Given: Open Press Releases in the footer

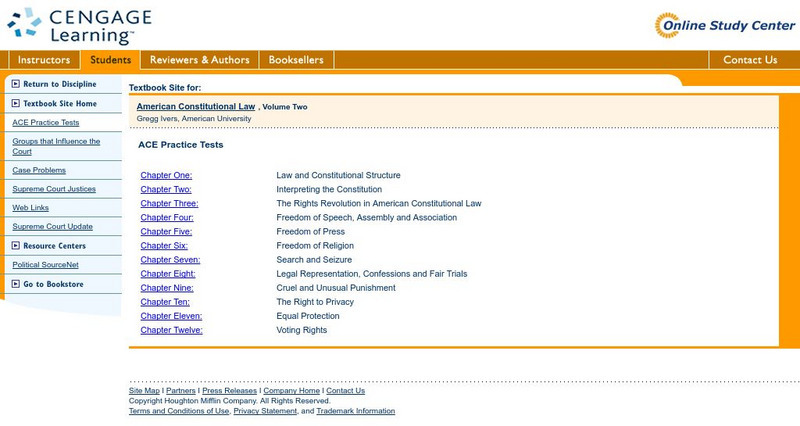Looking at the screenshot, I should coord(230,390).
